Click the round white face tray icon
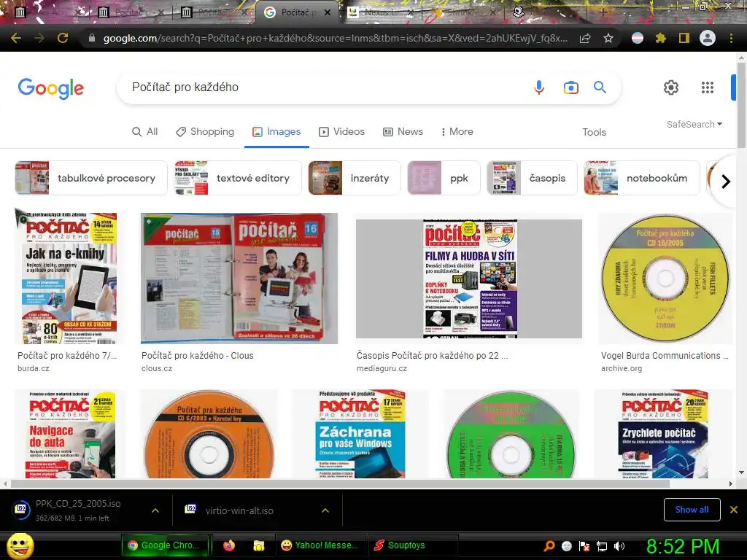This screenshot has height=560, width=747. tap(566, 546)
